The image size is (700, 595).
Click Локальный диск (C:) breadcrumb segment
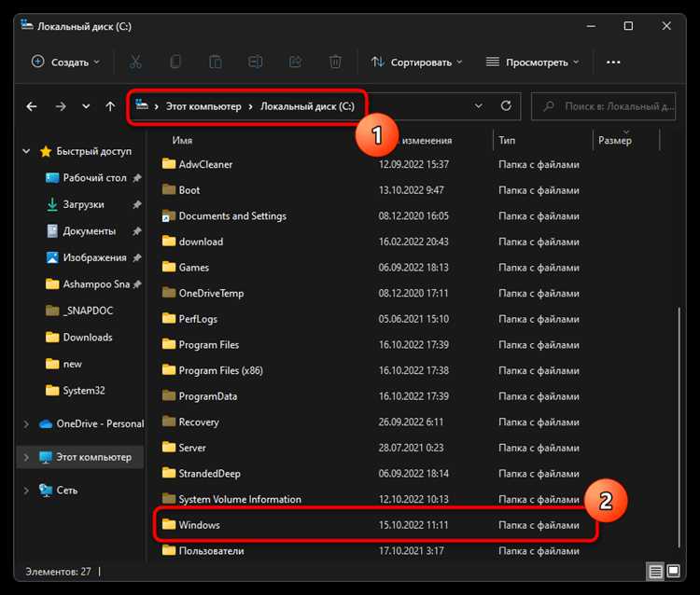click(307, 106)
